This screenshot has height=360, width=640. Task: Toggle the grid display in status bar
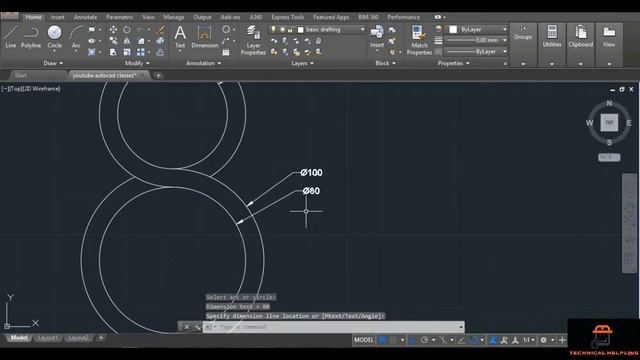382,340
